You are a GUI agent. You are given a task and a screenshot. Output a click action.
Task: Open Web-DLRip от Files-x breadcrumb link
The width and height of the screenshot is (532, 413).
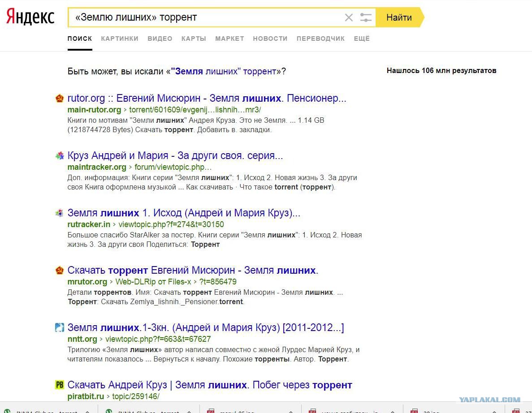pyautogui.click(x=153, y=282)
